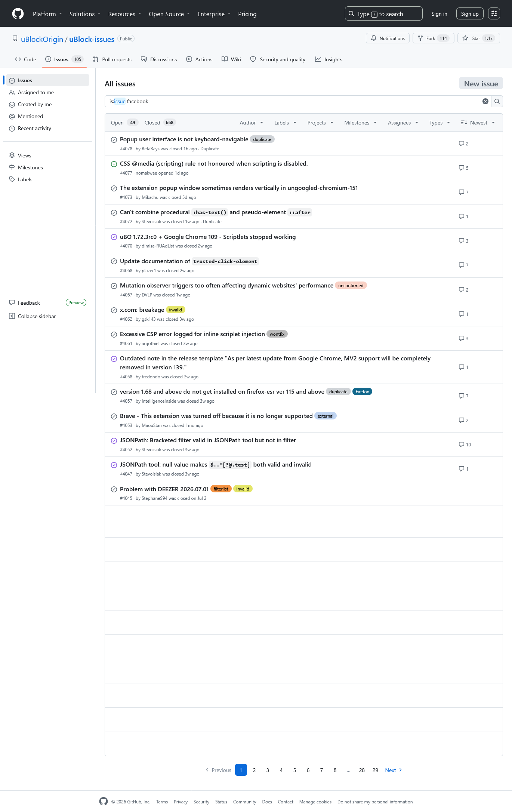
Task: Click the footer GitHub logo
Action: tap(104, 802)
